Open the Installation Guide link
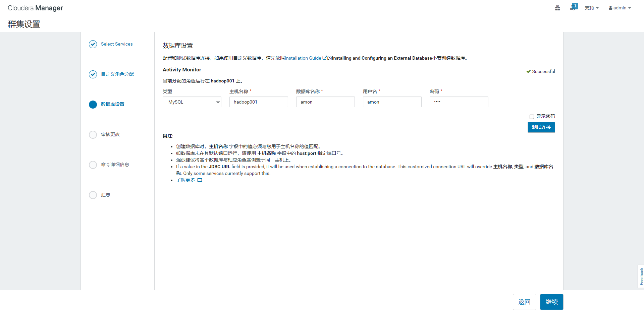644x314 pixels. coord(303,58)
